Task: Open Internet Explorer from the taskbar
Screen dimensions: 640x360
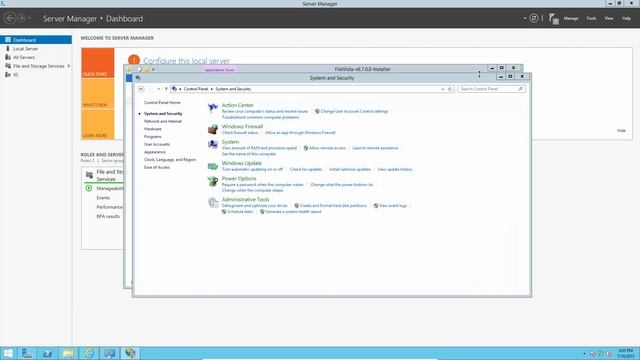Action: pyautogui.click(x=89, y=353)
